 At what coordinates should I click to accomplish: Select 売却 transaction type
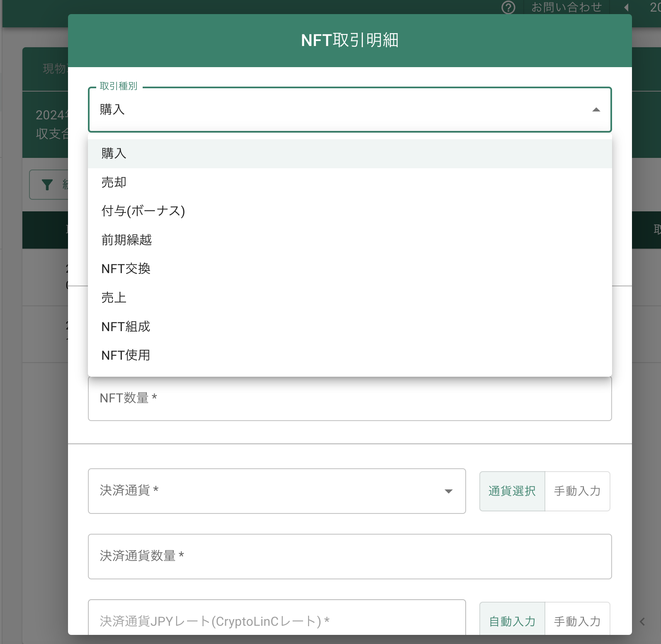coord(350,182)
